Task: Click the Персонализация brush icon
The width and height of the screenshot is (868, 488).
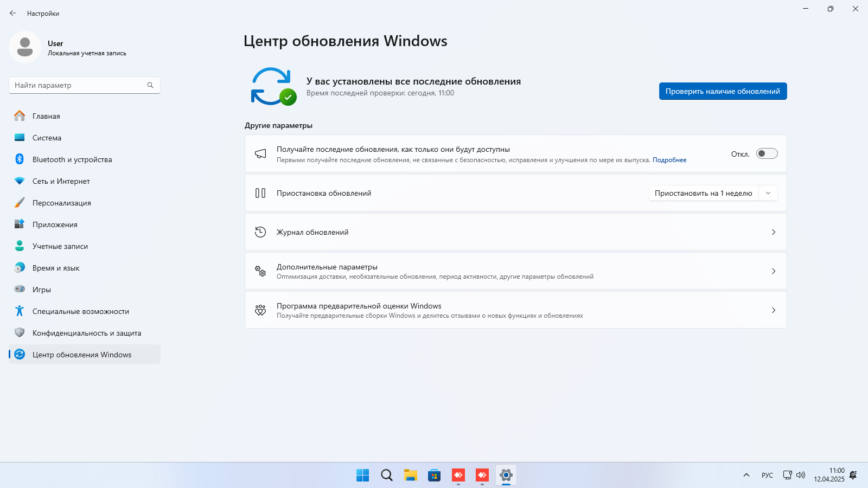Action: (x=20, y=202)
